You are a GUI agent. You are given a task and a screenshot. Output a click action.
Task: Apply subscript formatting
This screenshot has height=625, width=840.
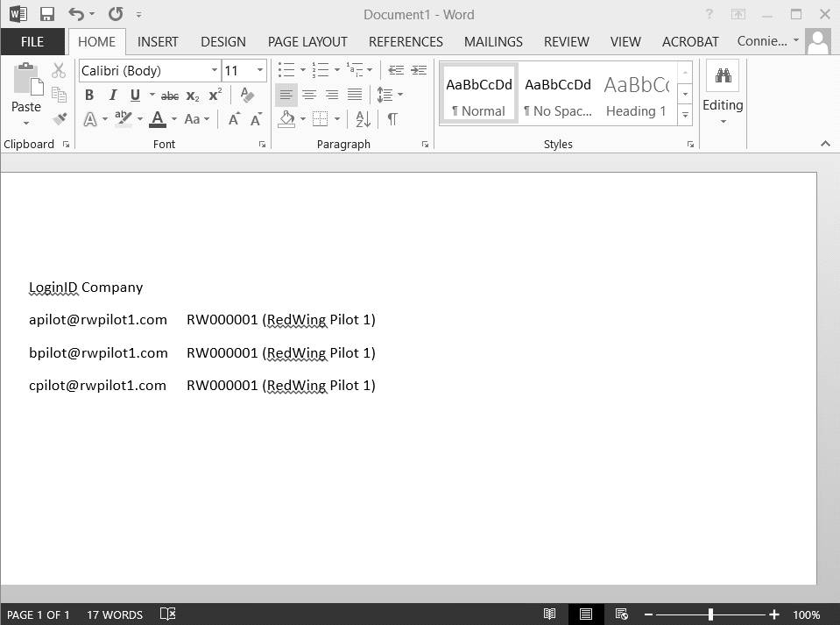[193, 96]
